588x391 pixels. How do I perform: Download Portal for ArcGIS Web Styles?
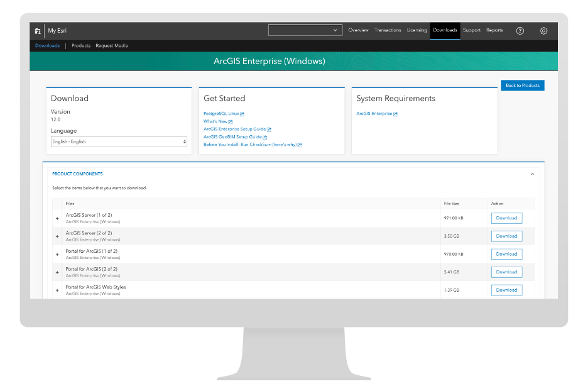pos(506,290)
